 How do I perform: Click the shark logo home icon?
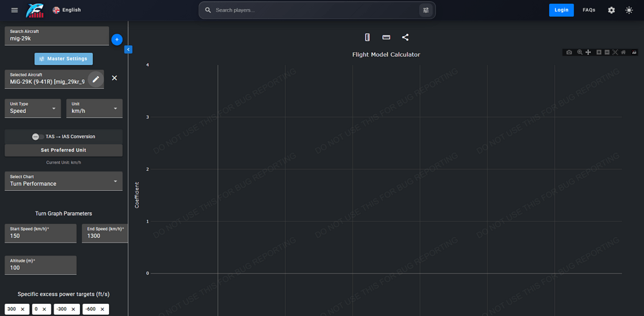tap(35, 10)
